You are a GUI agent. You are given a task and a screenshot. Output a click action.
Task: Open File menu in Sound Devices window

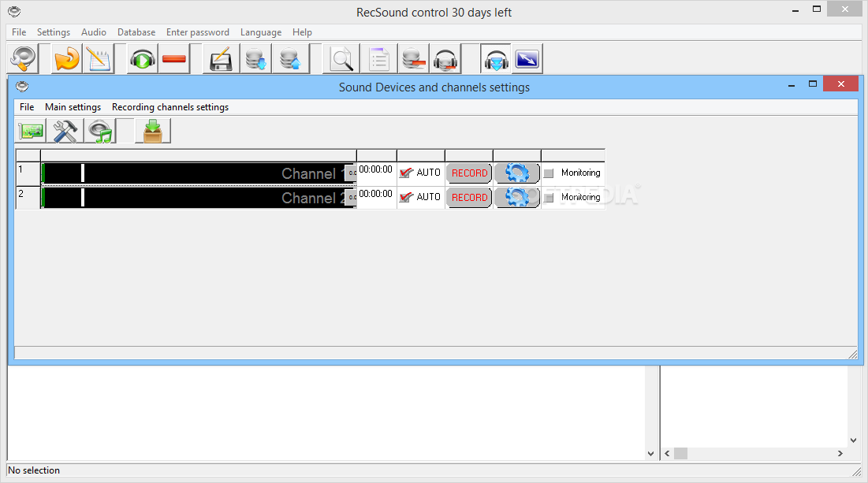click(x=27, y=107)
